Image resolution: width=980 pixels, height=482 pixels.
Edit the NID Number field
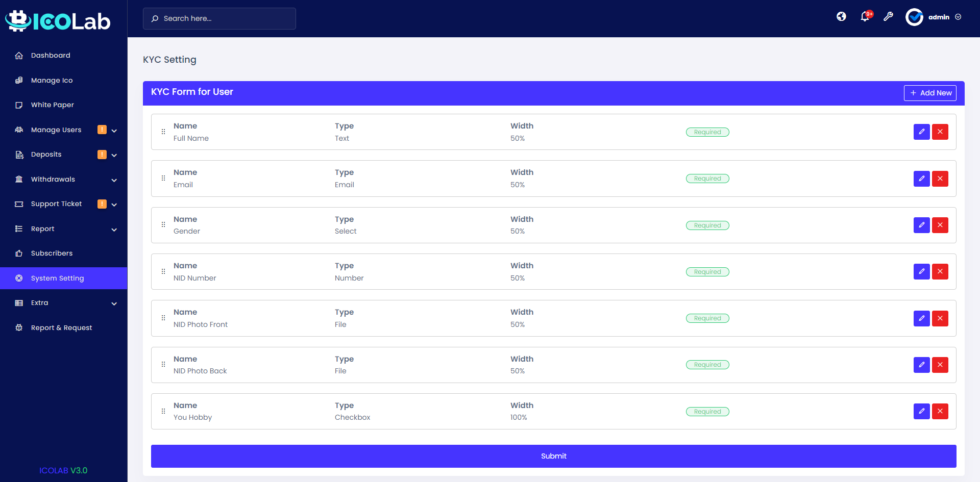[x=921, y=271]
